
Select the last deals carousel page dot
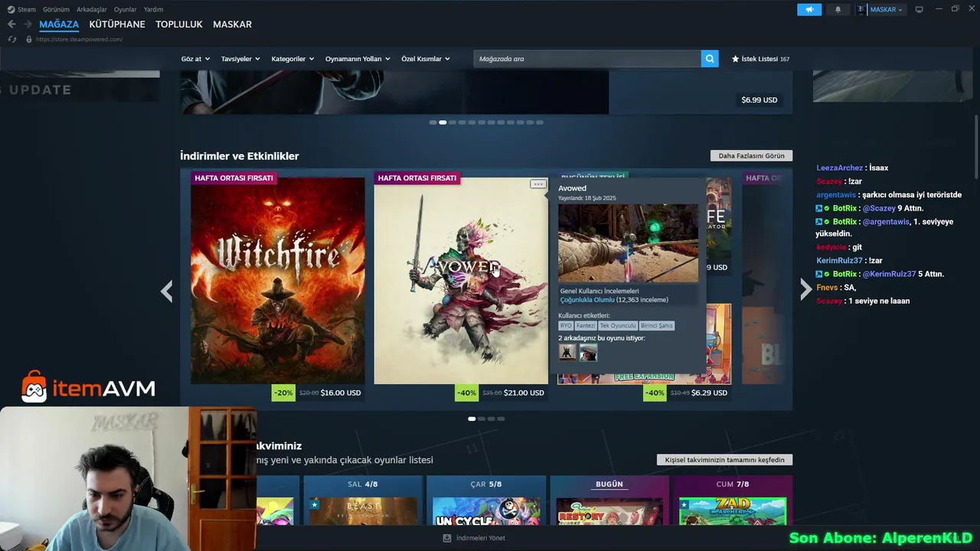(x=501, y=419)
